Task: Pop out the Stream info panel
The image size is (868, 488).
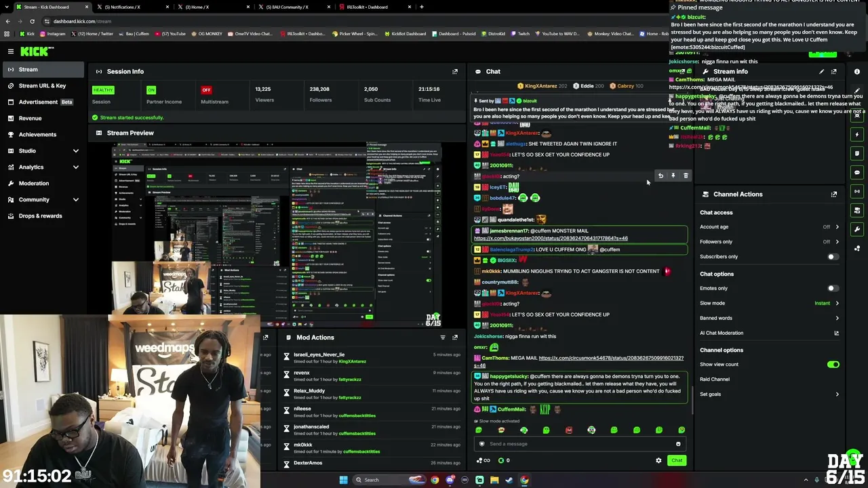Action: coord(834,71)
